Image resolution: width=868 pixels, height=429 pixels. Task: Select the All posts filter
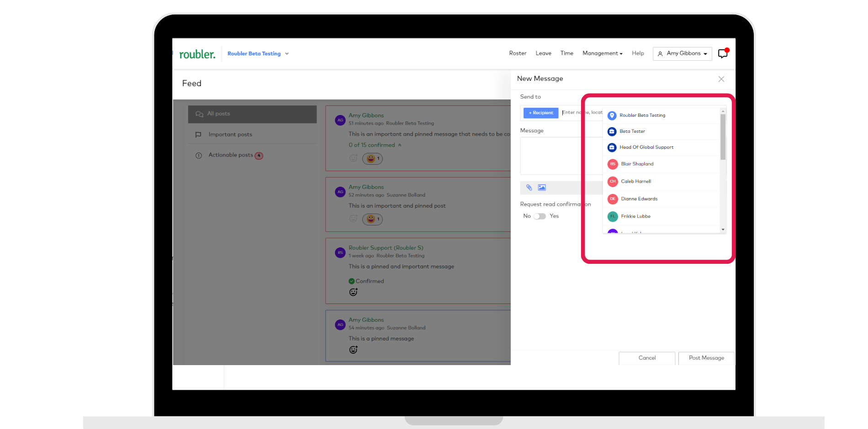252,114
